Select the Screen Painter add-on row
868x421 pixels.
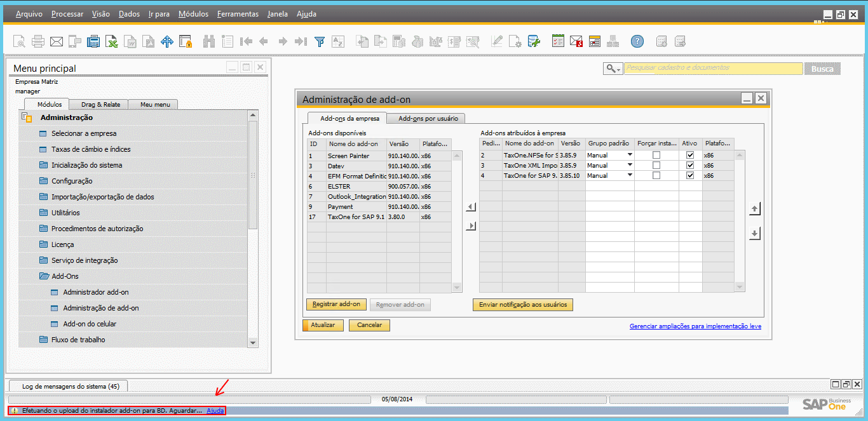pos(379,156)
